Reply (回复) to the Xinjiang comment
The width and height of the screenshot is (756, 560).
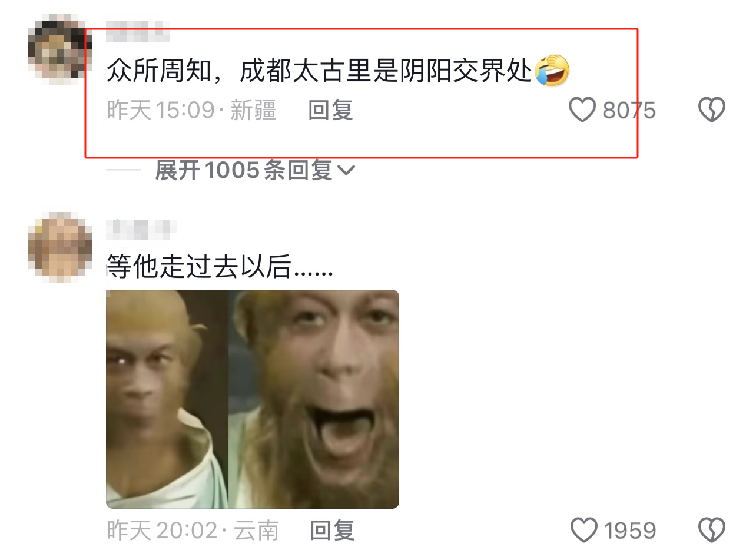330,110
